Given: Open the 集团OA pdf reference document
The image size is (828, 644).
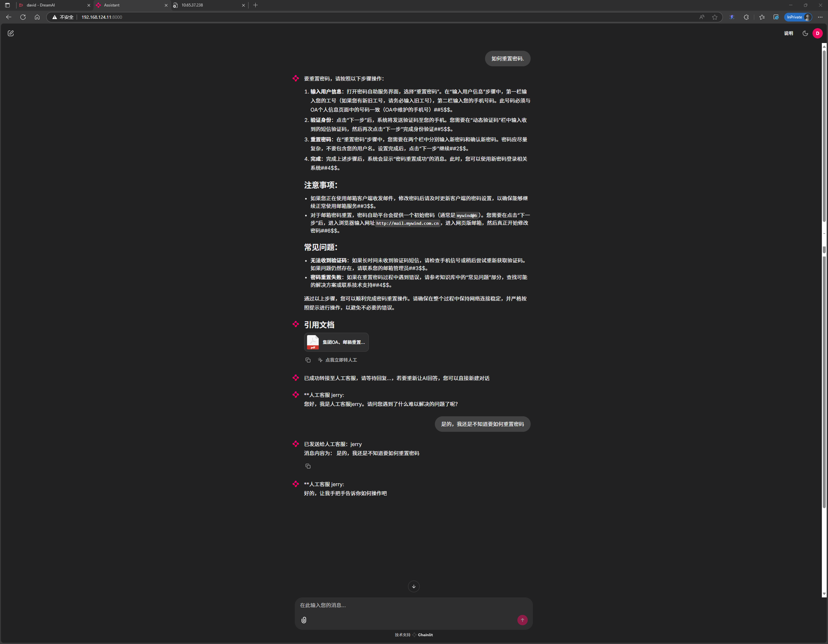Looking at the screenshot, I should [x=336, y=342].
